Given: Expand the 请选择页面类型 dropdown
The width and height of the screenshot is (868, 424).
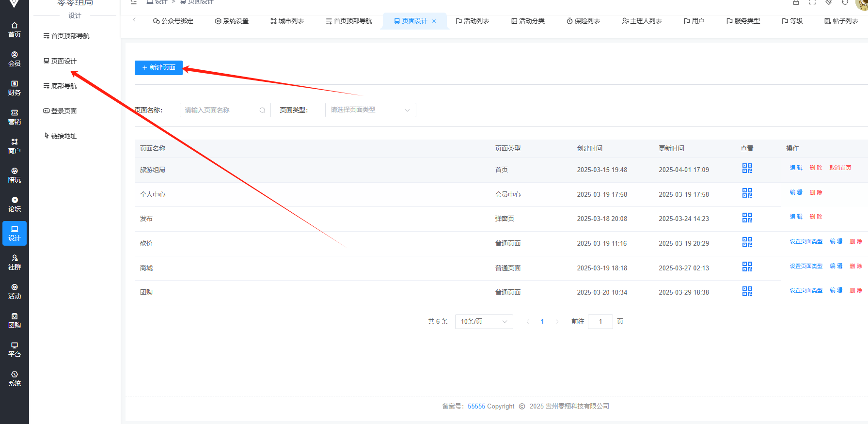Looking at the screenshot, I should 370,110.
